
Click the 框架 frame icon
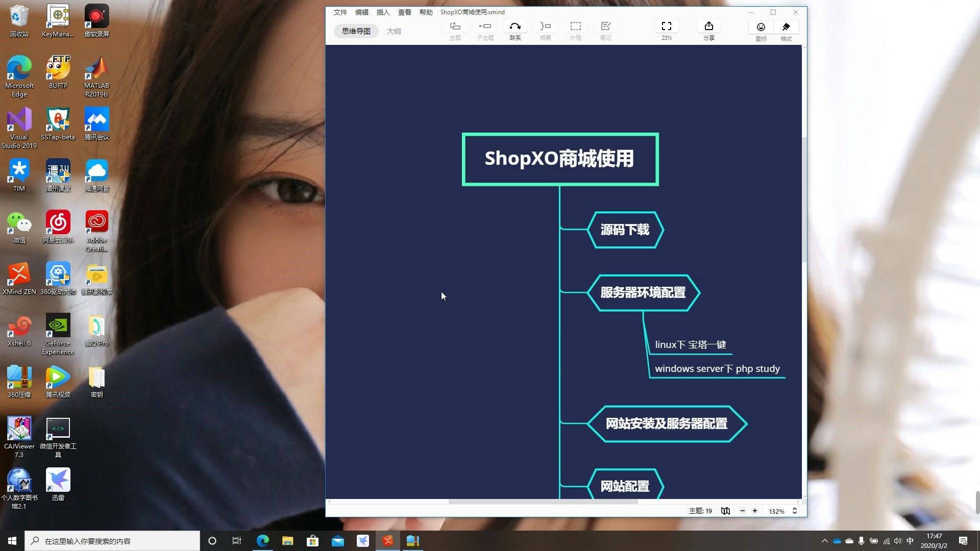coord(575,26)
